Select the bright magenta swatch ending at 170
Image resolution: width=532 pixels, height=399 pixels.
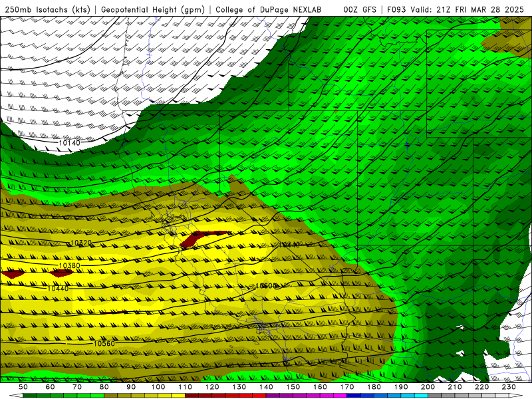click(340, 396)
